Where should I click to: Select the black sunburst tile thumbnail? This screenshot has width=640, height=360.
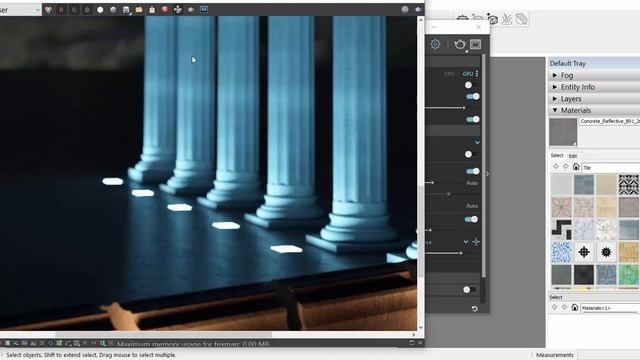pyautogui.click(x=606, y=252)
